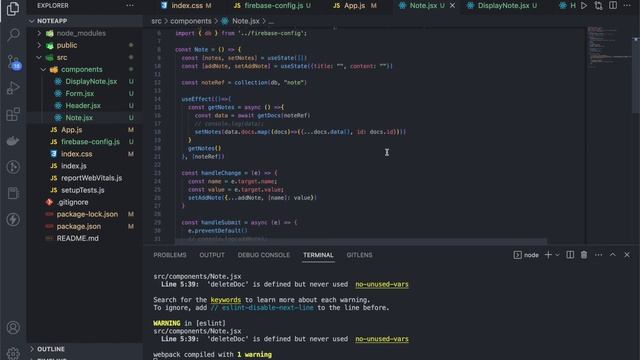Collapse the NOTEAPP root folder
640x360 pixels.
click(x=85, y=21)
